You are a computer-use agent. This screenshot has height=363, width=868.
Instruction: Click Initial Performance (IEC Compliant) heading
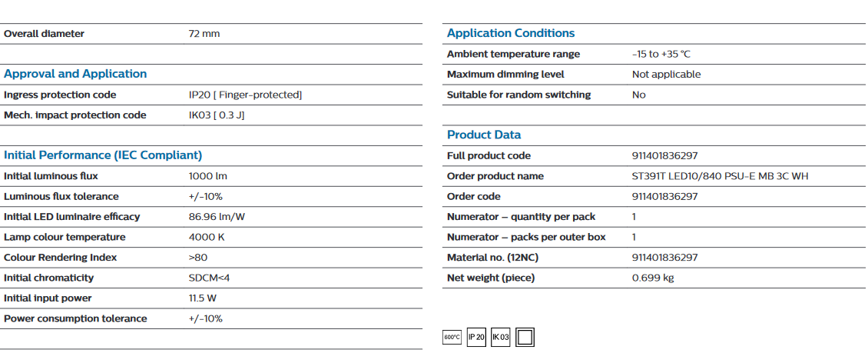[103, 155]
